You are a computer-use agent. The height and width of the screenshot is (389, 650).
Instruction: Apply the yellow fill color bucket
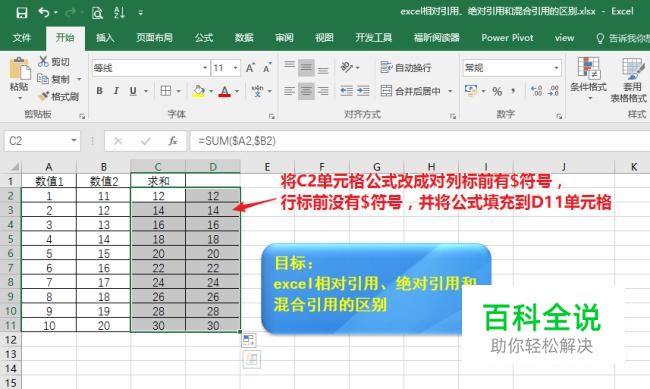click(199, 91)
